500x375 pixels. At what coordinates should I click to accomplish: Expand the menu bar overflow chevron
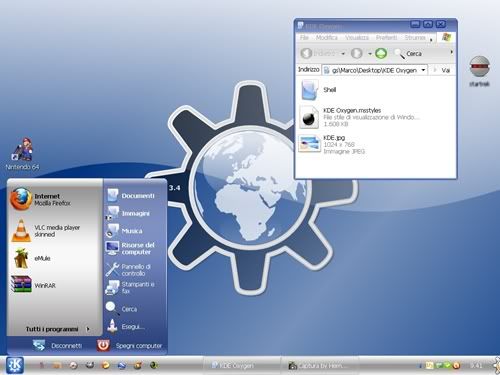point(431,39)
